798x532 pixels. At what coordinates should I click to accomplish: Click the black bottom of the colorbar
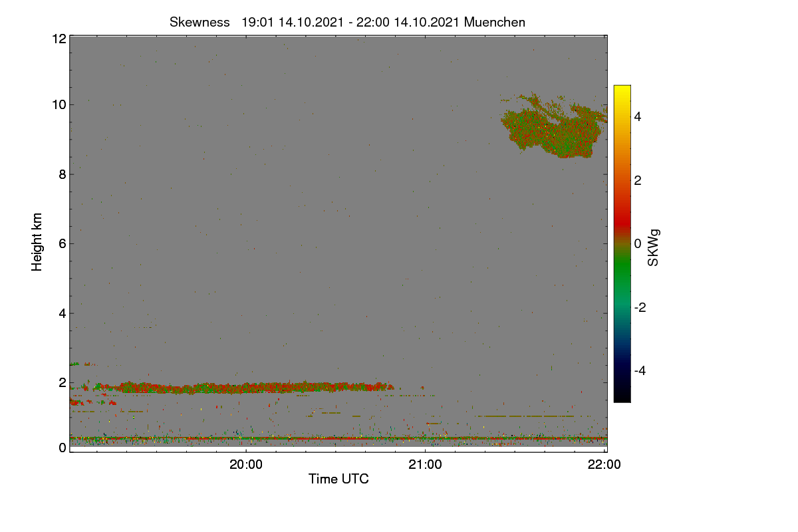pos(622,397)
